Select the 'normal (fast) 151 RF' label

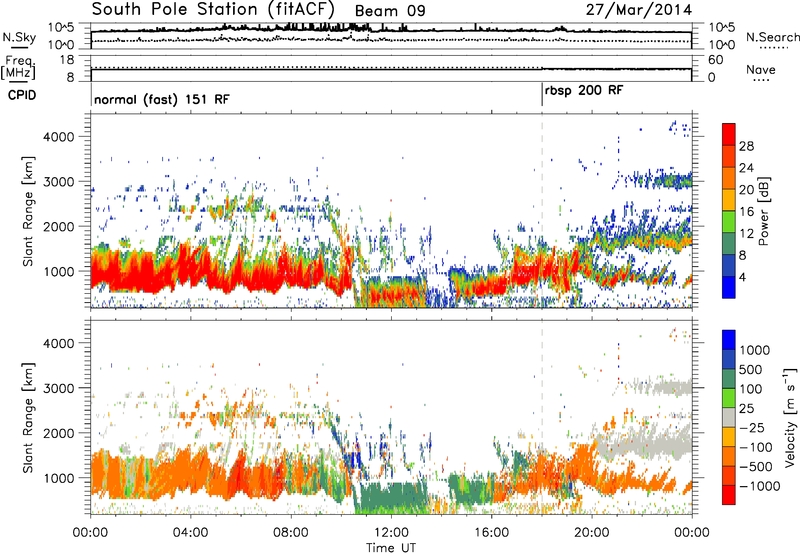[x=162, y=99]
